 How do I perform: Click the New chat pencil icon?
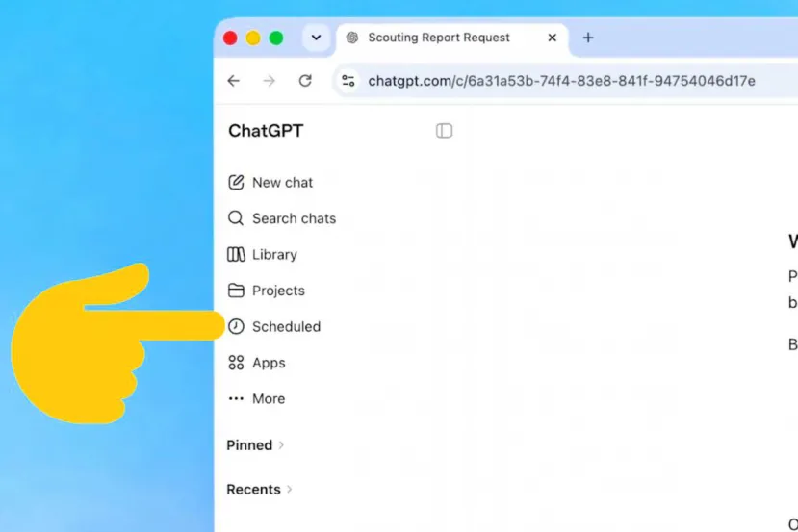pos(236,182)
